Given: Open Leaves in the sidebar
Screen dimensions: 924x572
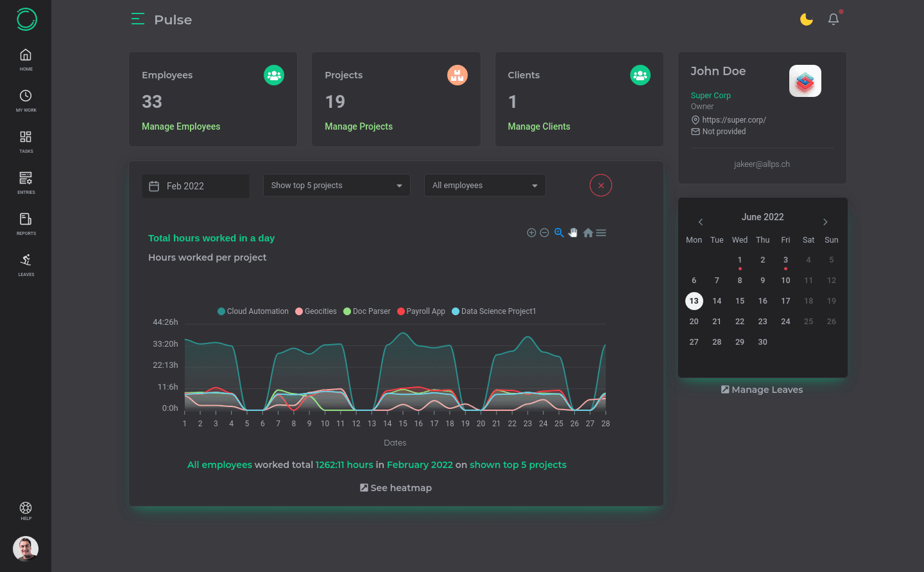Looking at the screenshot, I should click(x=26, y=264).
